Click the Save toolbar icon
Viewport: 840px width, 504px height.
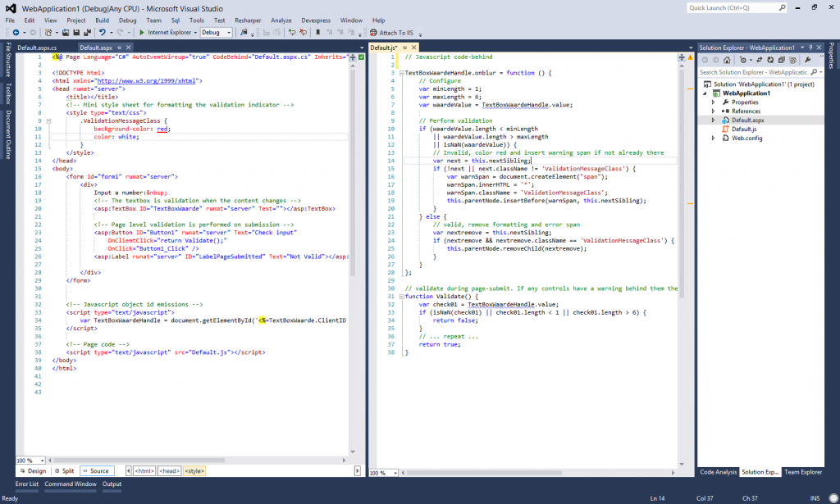point(76,33)
